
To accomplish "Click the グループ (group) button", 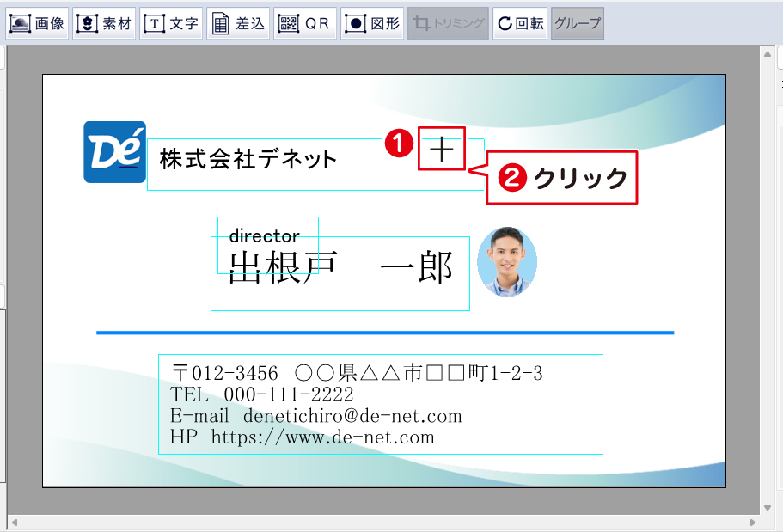I will [x=578, y=23].
